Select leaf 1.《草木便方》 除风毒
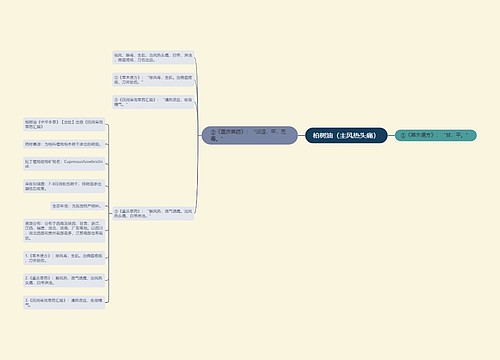 coord(64,258)
